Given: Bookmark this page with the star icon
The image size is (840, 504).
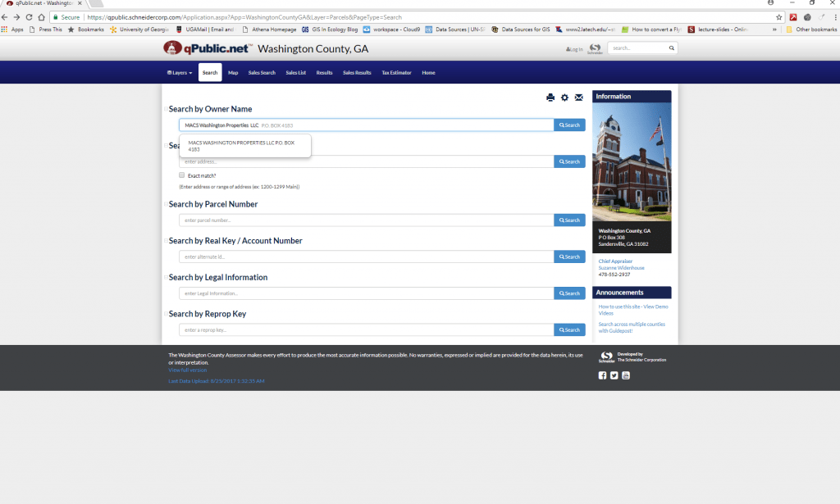Looking at the screenshot, I should click(x=778, y=16).
